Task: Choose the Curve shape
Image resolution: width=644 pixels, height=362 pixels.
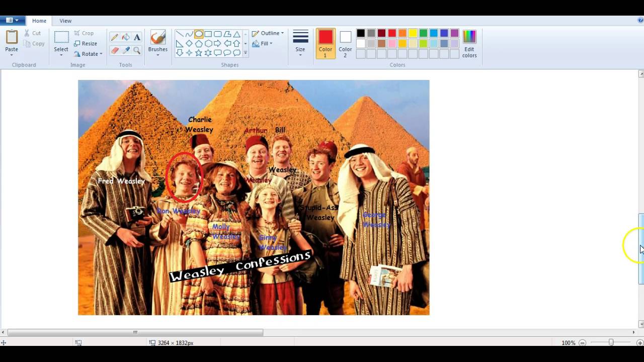Action: (x=189, y=34)
